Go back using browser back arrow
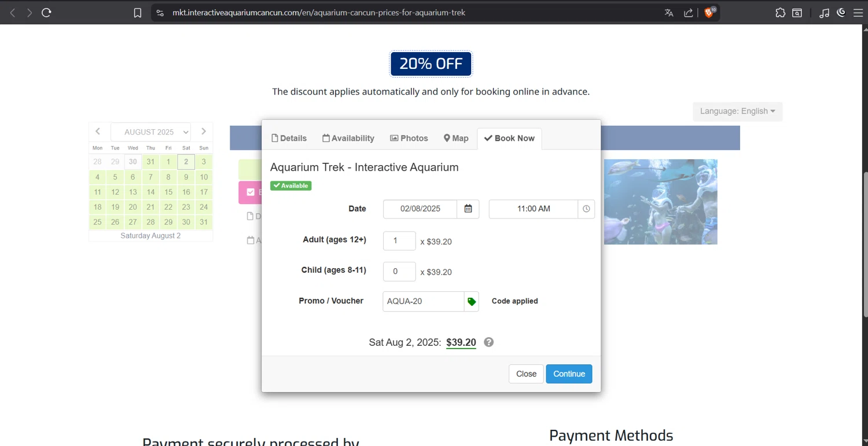868x446 pixels. (x=13, y=13)
